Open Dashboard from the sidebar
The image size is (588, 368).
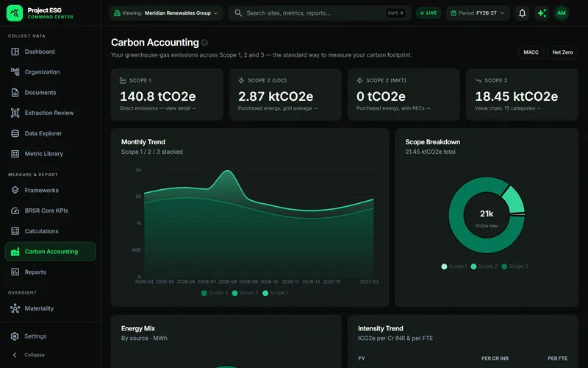click(50, 52)
